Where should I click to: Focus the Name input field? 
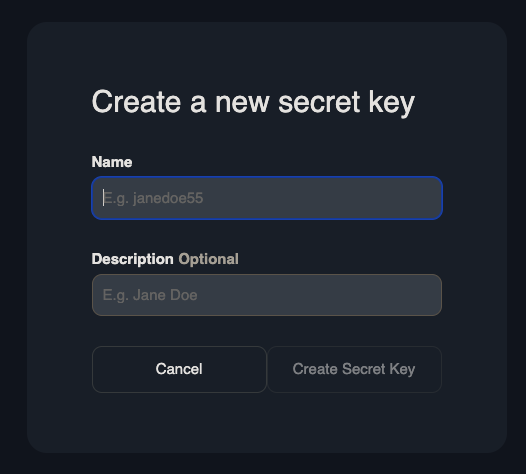coord(267,198)
